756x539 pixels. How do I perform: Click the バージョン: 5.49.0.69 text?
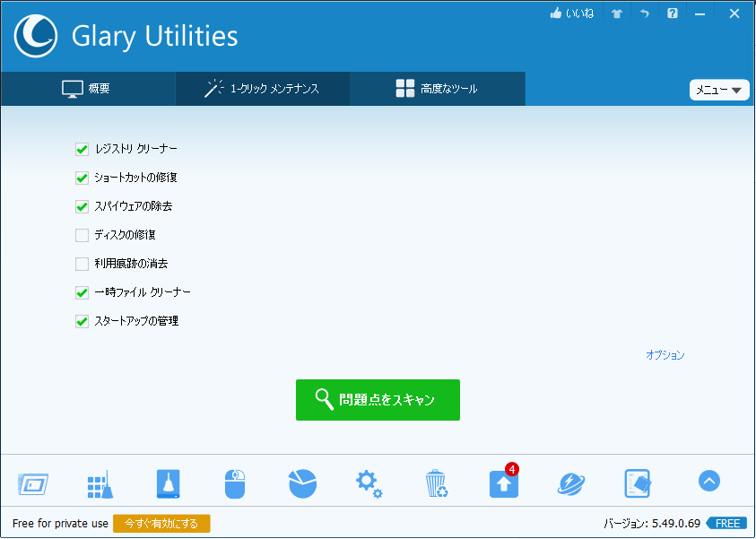(x=652, y=523)
